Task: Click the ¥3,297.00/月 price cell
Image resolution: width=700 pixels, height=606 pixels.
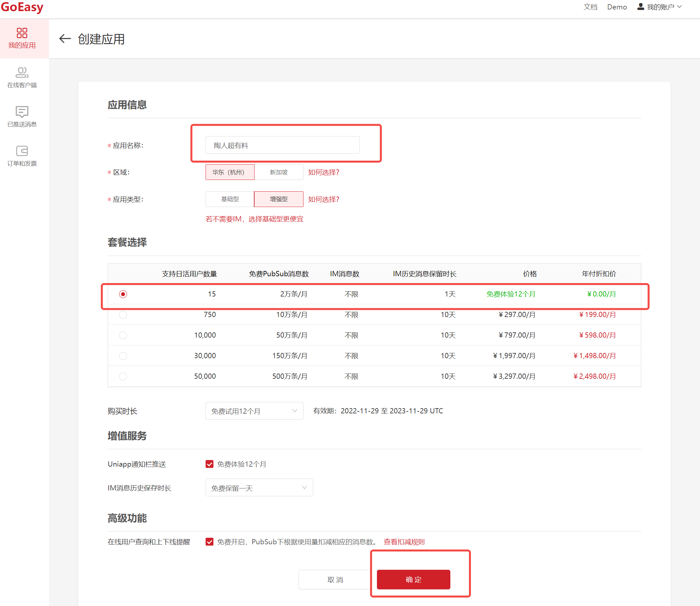Action: (x=514, y=376)
